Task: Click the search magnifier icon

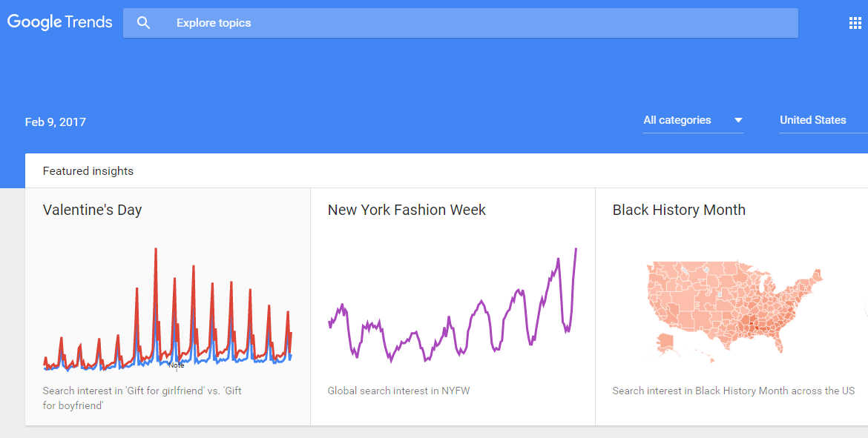Action: coord(143,23)
